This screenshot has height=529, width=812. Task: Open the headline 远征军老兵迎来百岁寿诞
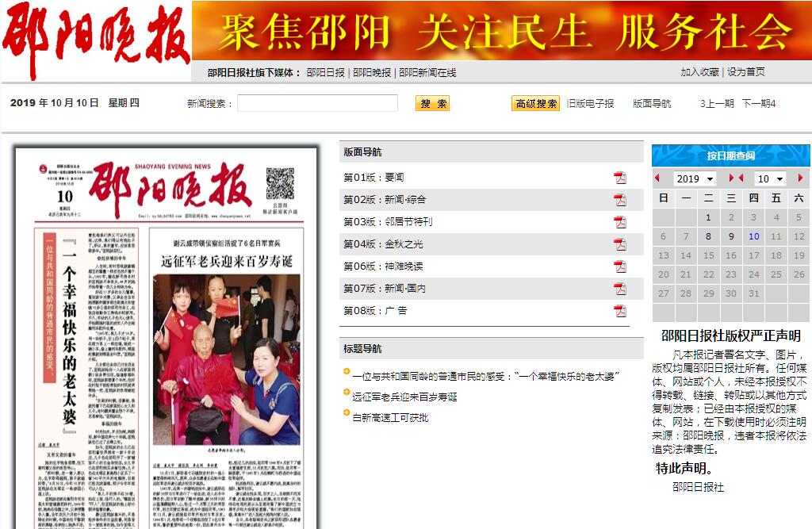tap(404, 397)
